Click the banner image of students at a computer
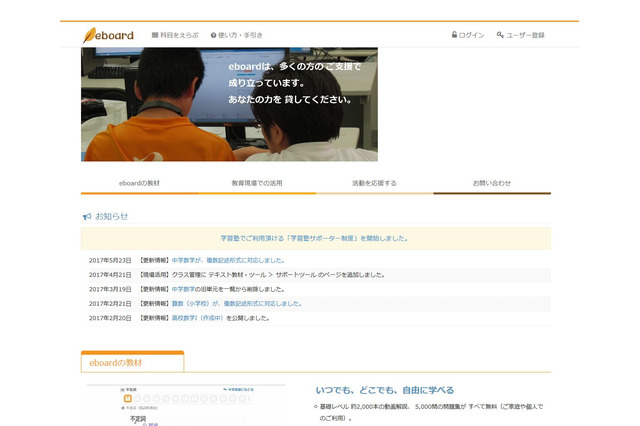Image resolution: width=640 pixels, height=426 pixels. [x=229, y=104]
